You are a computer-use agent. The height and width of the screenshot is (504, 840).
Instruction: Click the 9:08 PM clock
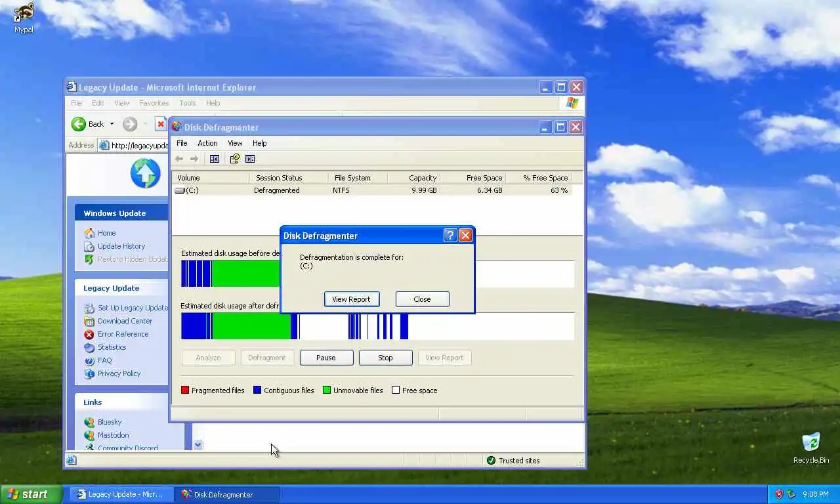tap(815, 494)
